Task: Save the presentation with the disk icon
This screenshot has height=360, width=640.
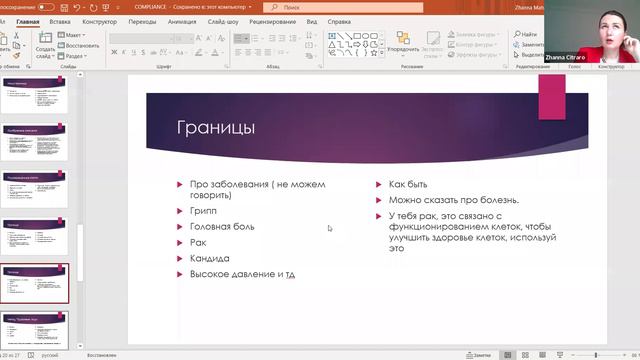Action: tap(64, 7)
